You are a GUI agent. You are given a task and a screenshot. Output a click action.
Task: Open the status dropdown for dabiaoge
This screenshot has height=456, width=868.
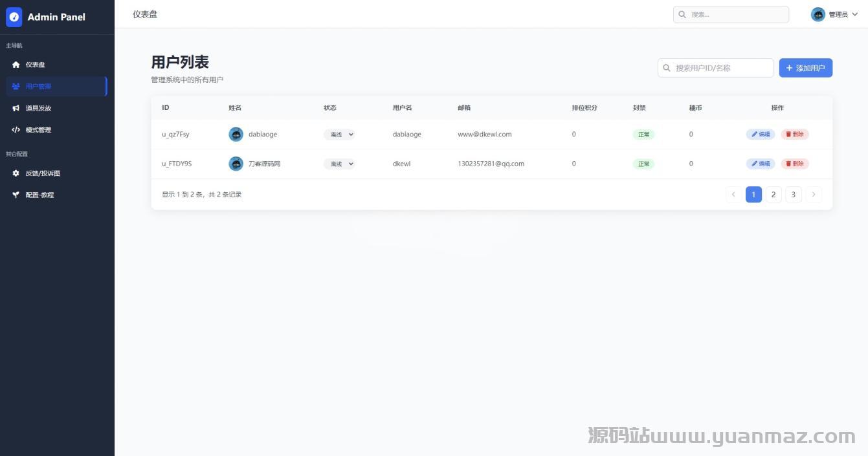(339, 135)
